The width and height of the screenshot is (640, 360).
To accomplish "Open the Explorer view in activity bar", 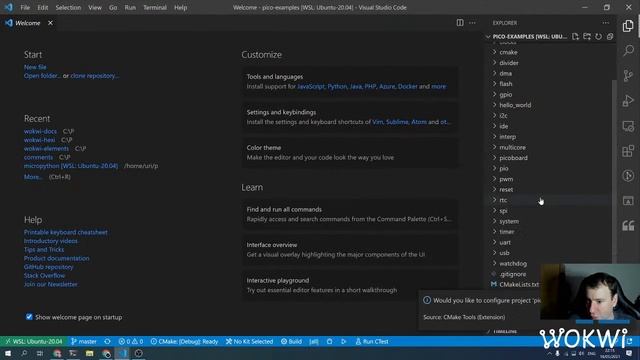I will click(x=628, y=26).
